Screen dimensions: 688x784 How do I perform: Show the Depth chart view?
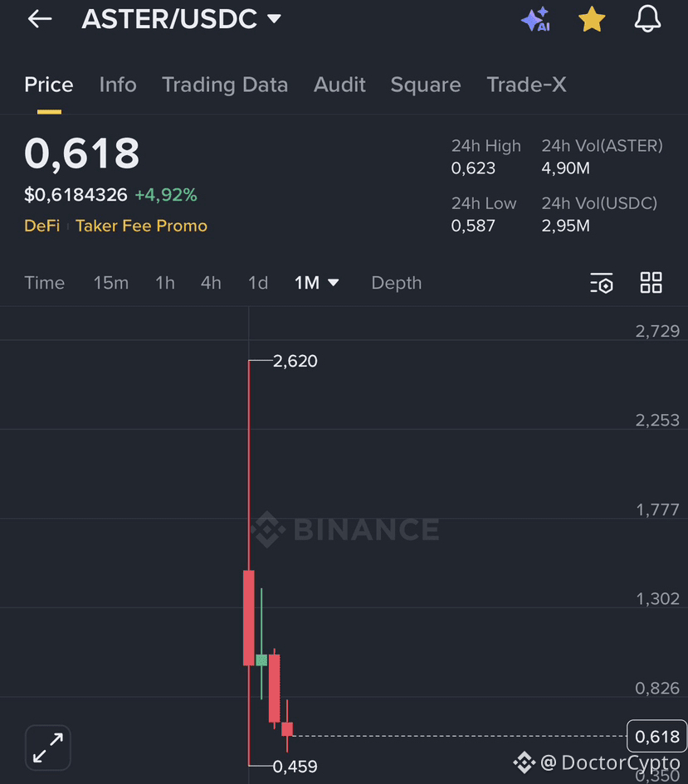(397, 283)
